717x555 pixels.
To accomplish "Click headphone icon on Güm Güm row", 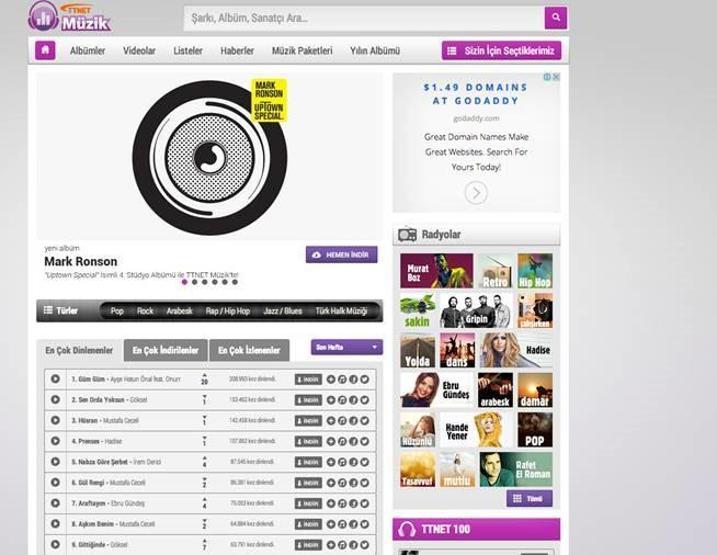I will [342, 379].
